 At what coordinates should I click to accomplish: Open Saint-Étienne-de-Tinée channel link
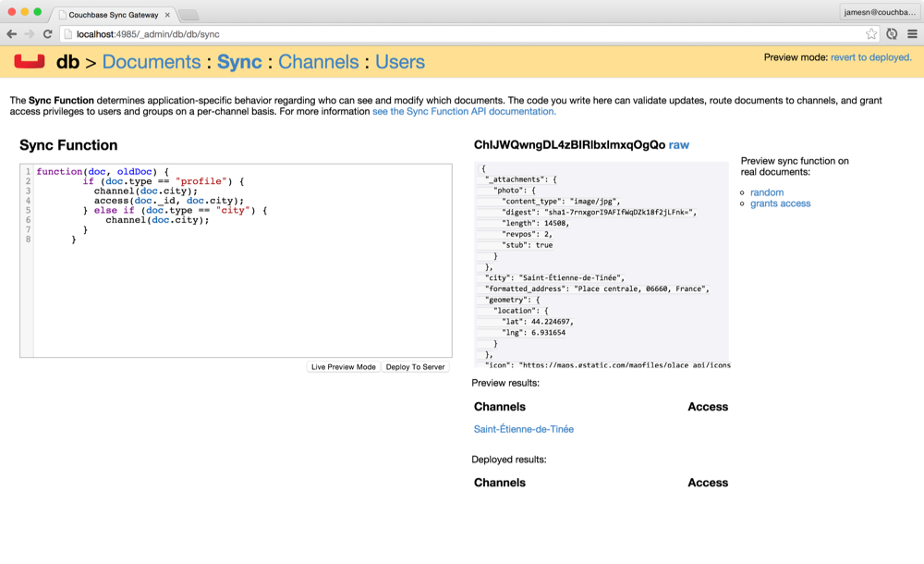[x=523, y=430]
